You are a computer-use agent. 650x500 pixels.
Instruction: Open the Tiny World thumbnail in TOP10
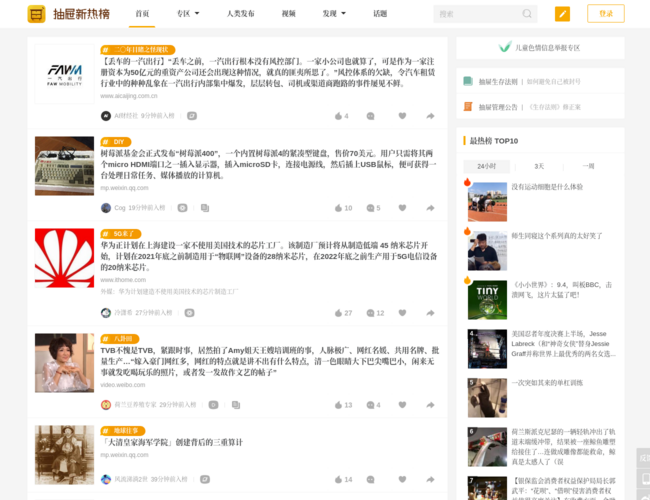tap(487, 300)
